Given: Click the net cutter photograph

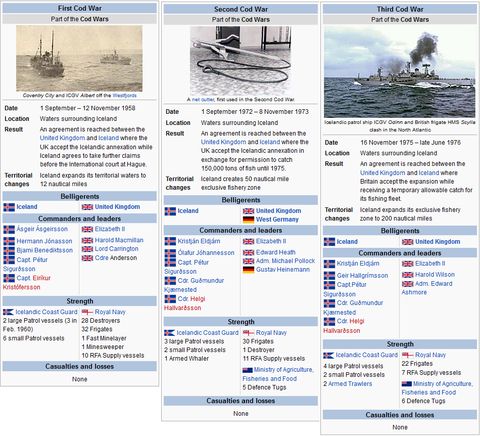Looking at the screenshot, I should coord(240,61).
